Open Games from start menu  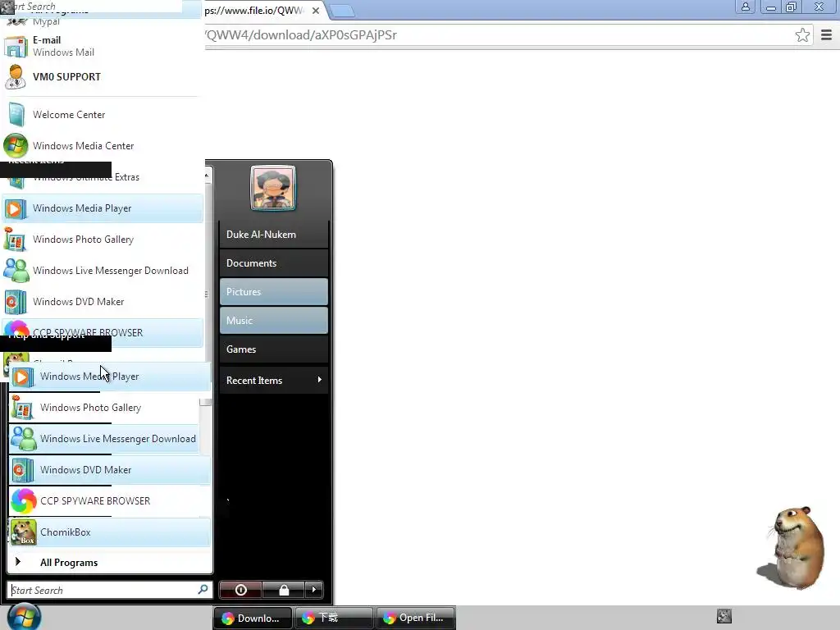pos(274,349)
